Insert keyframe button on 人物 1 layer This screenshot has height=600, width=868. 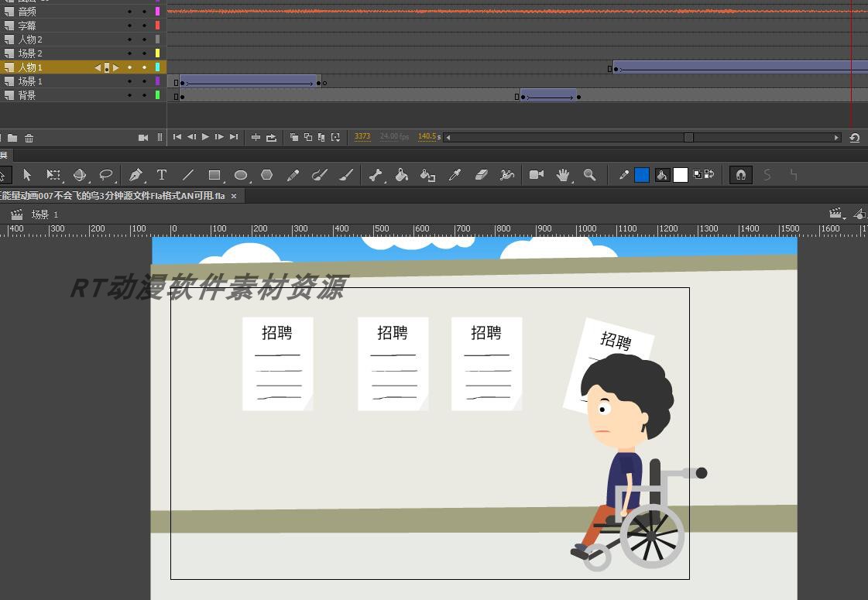[x=107, y=67]
